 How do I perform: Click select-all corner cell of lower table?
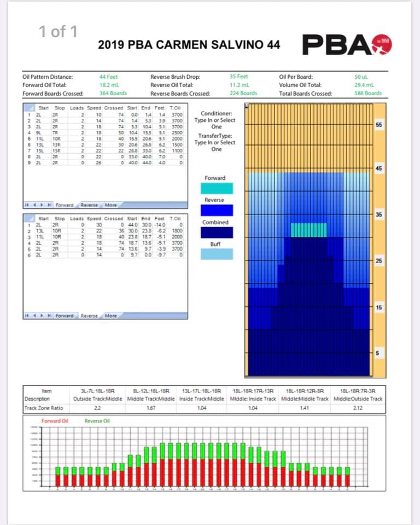[29, 218]
